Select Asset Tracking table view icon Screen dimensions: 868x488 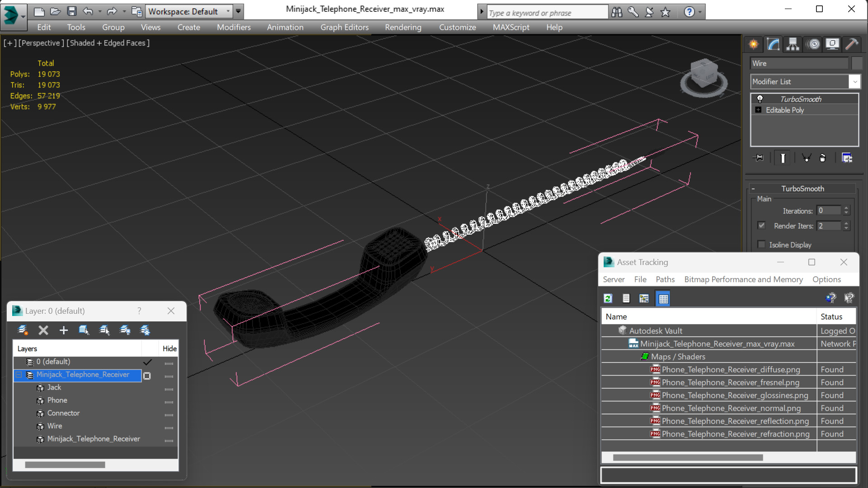[663, 298]
